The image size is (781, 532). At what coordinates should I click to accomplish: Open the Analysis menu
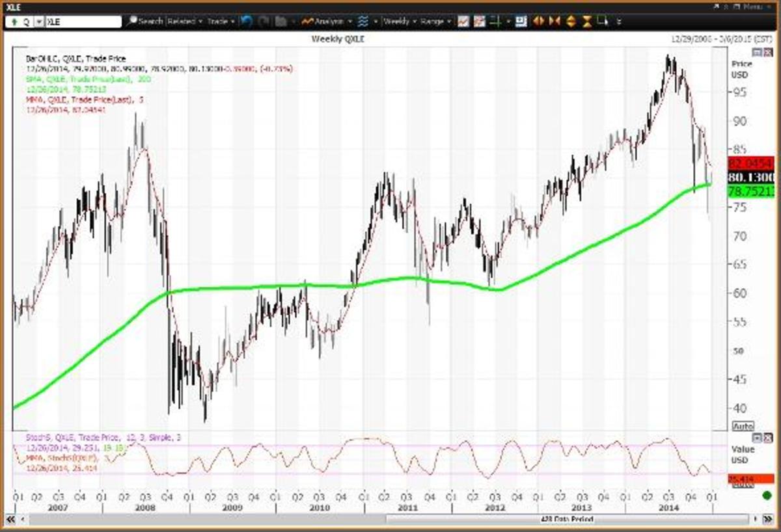point(327,21)
